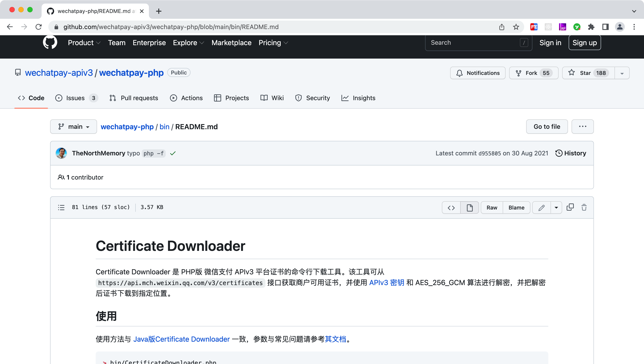Bookmark page with star icon in address bar
This screenshot has width=644, height=364.
click(x=516, y=27)
